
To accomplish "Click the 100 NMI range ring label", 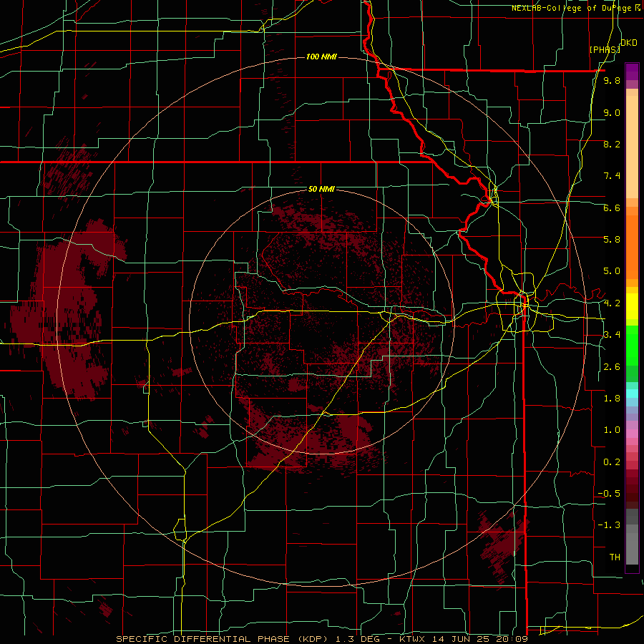I will coord(321,57).
